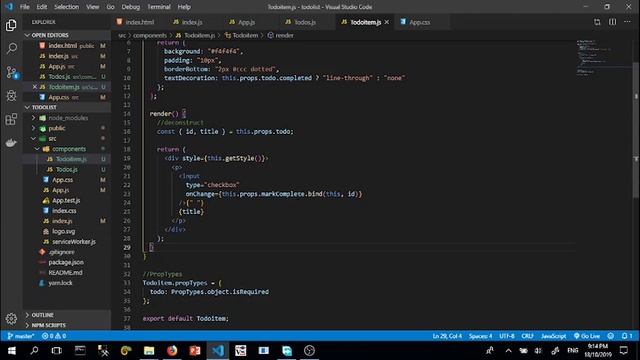Open the feedback smiley in status bar
Viewport: 640px width, 360px height.
pyautogui.click(x=610, y=336)
